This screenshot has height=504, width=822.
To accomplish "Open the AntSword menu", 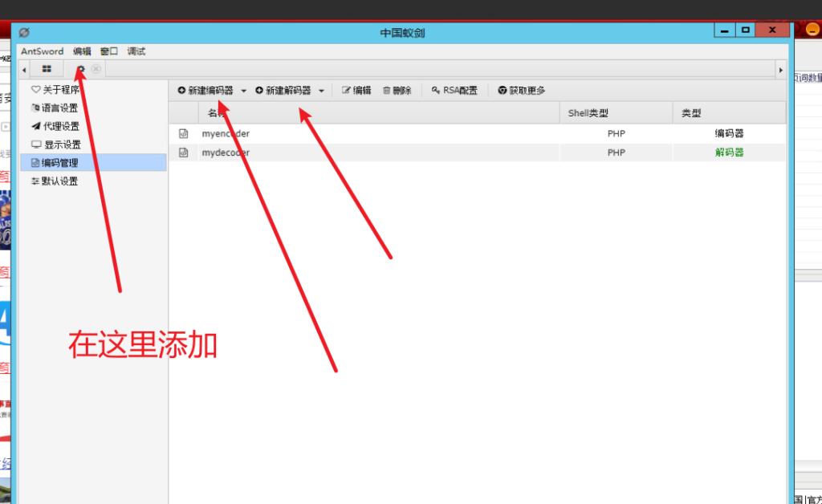I will pos(42,51).
